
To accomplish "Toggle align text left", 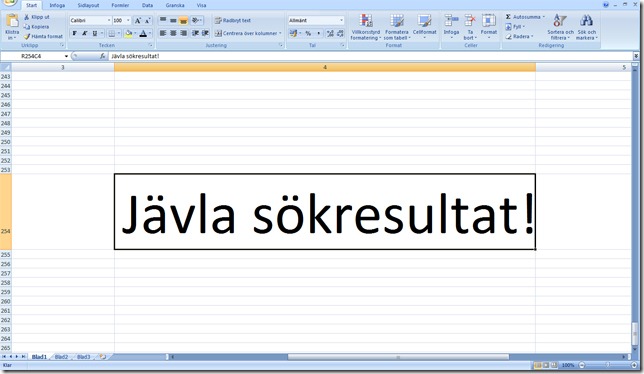I will [163, 33].
